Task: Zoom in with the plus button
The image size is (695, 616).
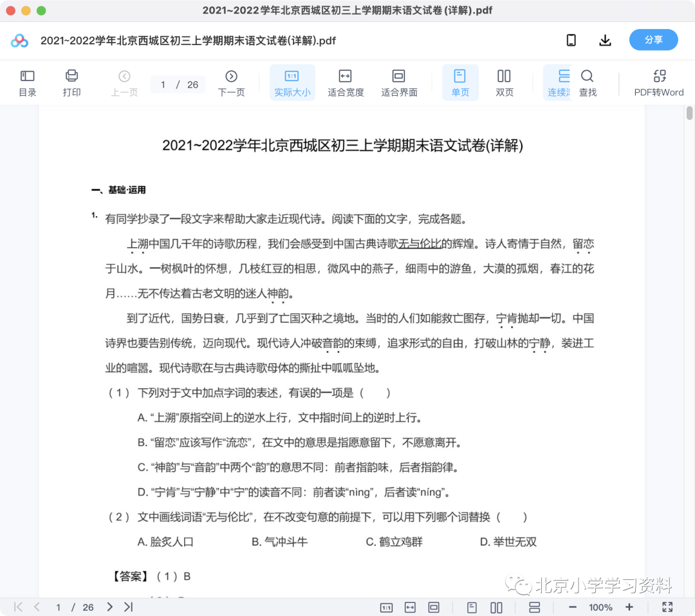Action: [629, 607]
